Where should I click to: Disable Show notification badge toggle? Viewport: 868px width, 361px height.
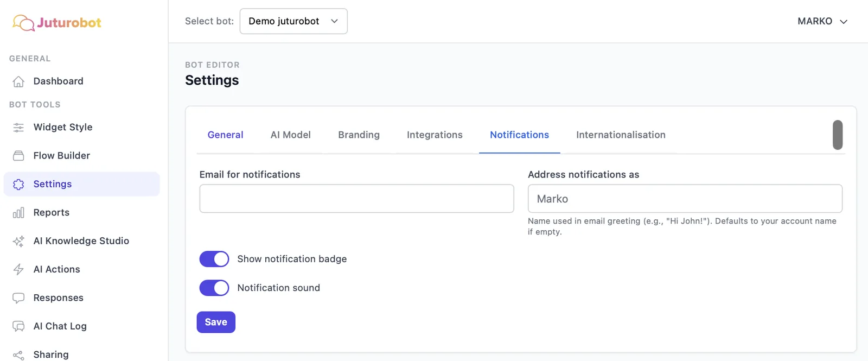[x=214, y=259]
